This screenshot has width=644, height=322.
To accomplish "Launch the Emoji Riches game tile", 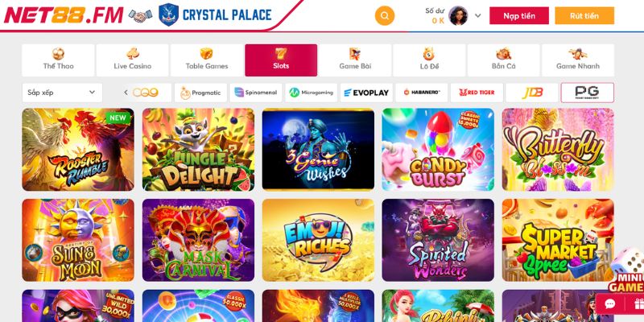I will 318,240.
